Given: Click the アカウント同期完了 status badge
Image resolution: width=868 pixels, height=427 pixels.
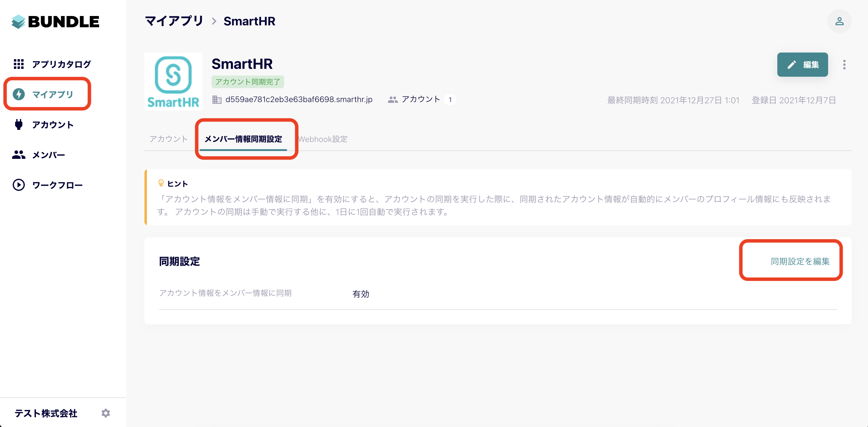Looking at the screenshot, I should (x=248, y=82).
